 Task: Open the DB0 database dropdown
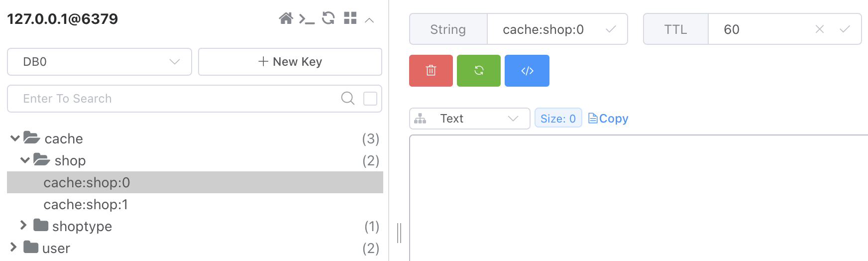click(100, 62)
